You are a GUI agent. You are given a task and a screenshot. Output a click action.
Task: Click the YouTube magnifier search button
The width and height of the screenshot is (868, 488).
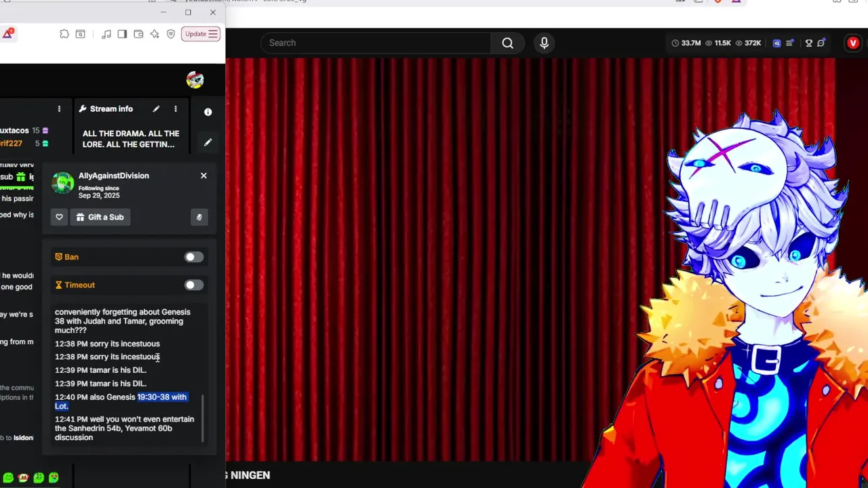[x=507, y=43]
